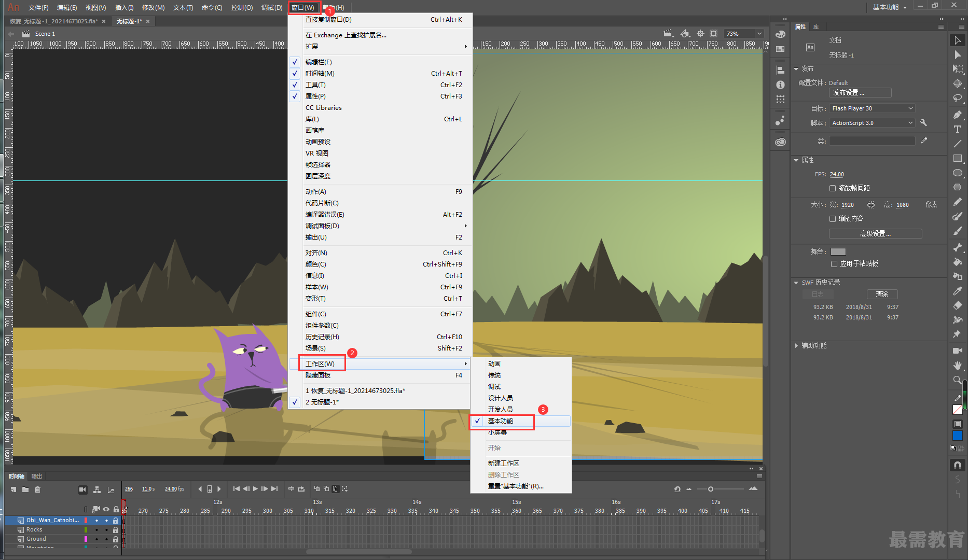This screenshot has width=968, height=560.
Task: Click the Clear history button
Action: point(882,294)
